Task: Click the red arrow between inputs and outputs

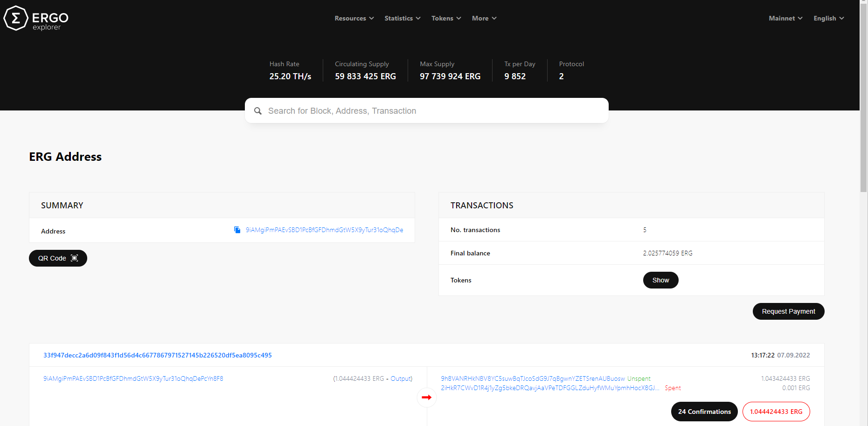Action: (x=426, y=398)
